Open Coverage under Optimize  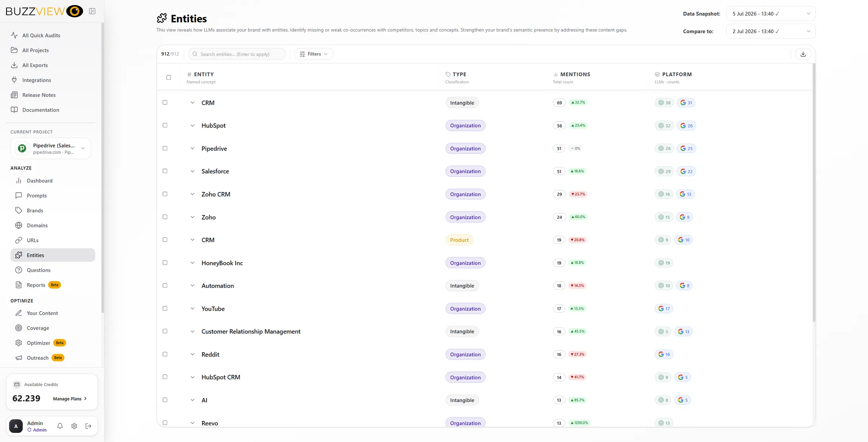click(53, 328)
